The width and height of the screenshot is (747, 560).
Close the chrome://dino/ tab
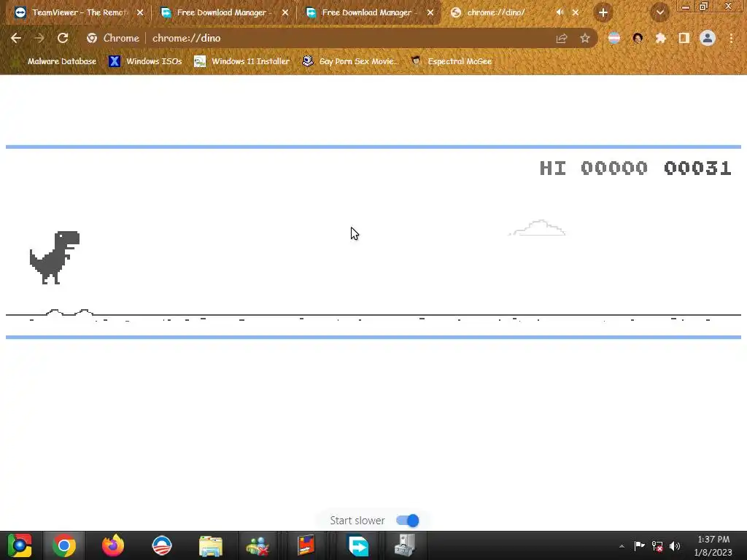(576, 12)
